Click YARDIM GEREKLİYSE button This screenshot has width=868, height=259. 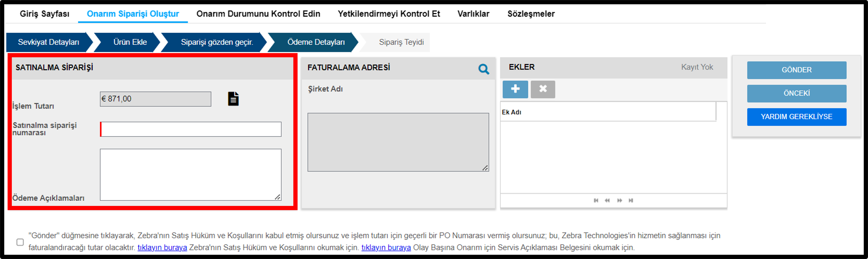click(x=796, y=117)
